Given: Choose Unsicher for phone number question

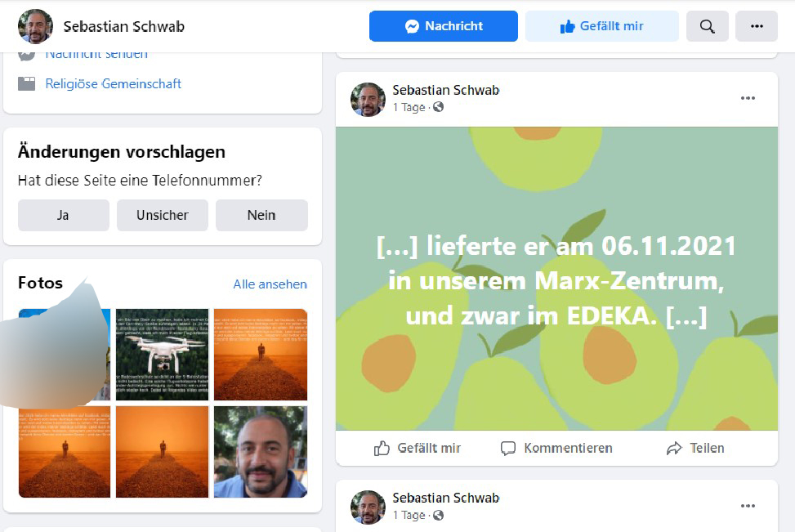Looking at the screenshot, I should click(x=163, y=215).
